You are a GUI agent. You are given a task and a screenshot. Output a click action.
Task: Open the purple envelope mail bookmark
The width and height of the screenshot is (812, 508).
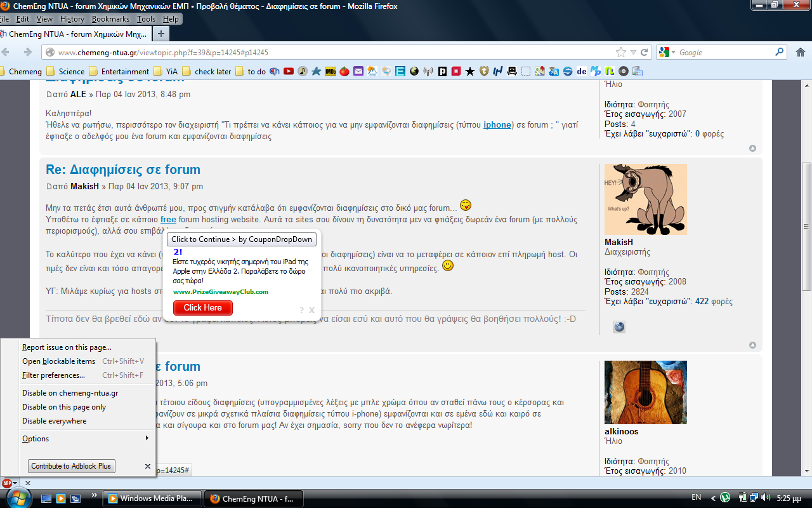[358, 71]
